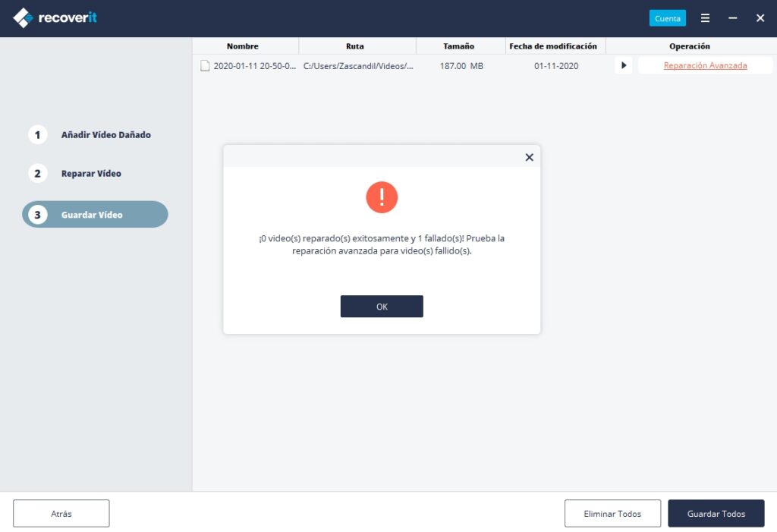
Task: Select step 1 Añadir Vídeo Dañado
Action: [105, 135]
